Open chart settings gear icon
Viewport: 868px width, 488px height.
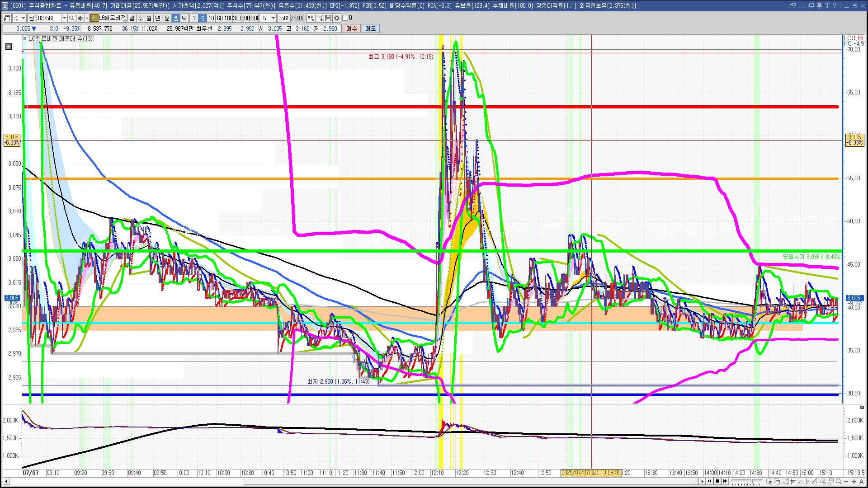coord(337,18)
